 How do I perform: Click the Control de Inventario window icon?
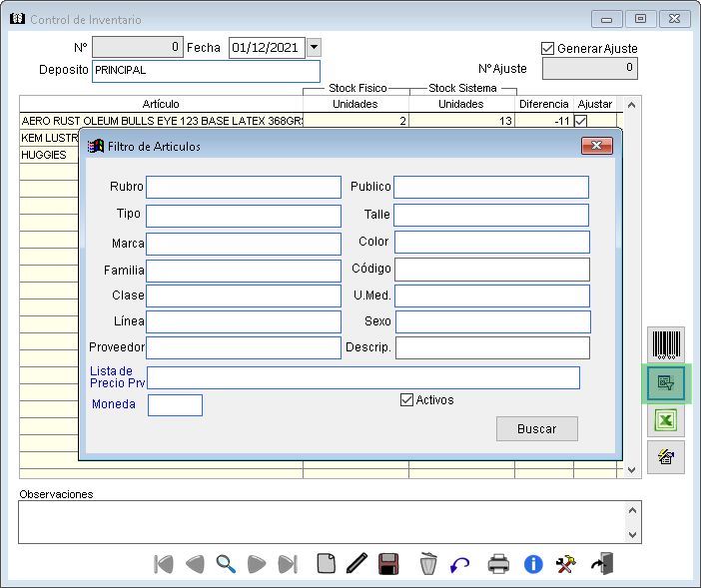point(17,19)
